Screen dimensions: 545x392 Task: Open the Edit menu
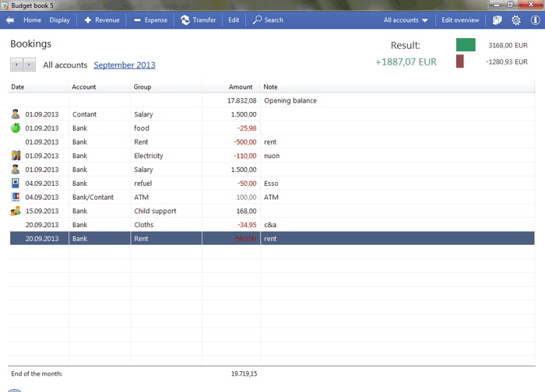234,20
